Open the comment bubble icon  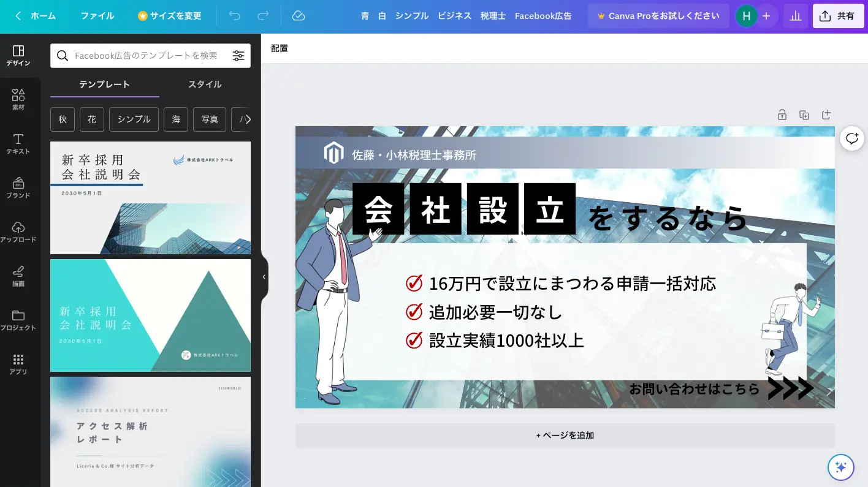tap(852, 138)
